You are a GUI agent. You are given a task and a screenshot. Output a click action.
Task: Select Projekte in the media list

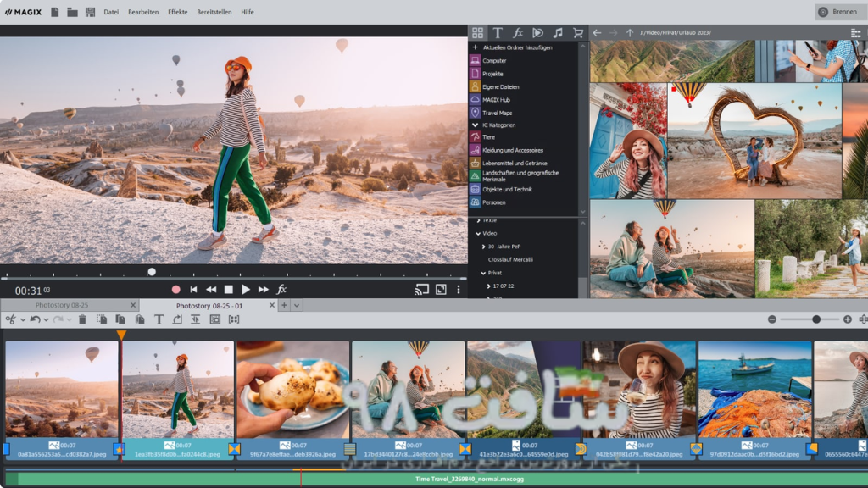coord(492,74)
